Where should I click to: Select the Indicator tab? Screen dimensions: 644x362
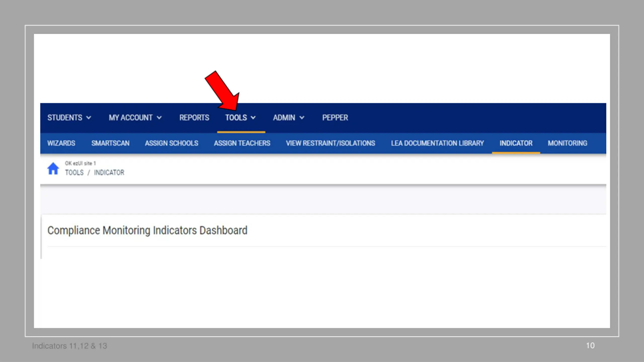[x=516, y=143]
